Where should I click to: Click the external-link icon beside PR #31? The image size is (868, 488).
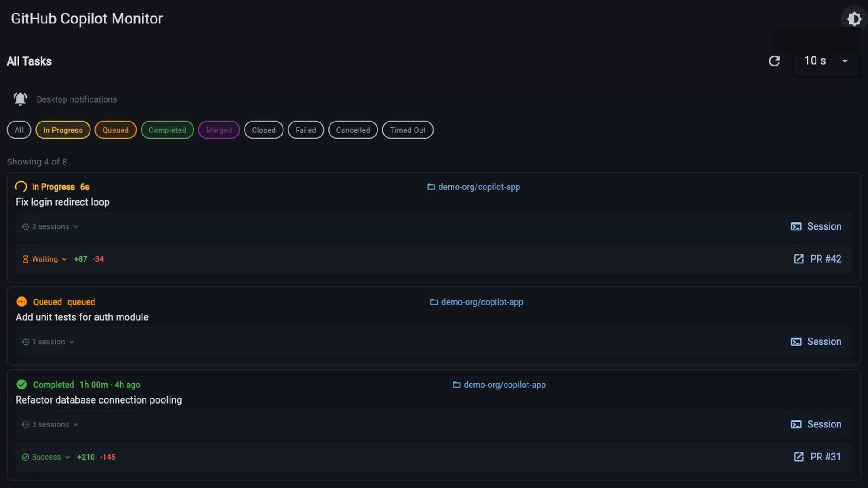799,457
